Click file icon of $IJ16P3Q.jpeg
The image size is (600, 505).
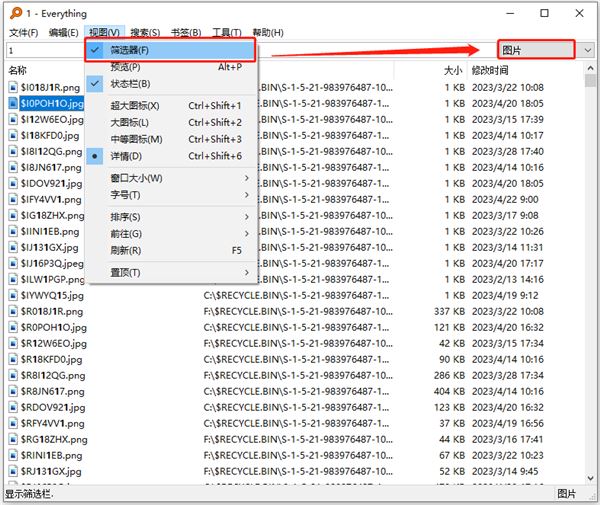tap(13, 264)
